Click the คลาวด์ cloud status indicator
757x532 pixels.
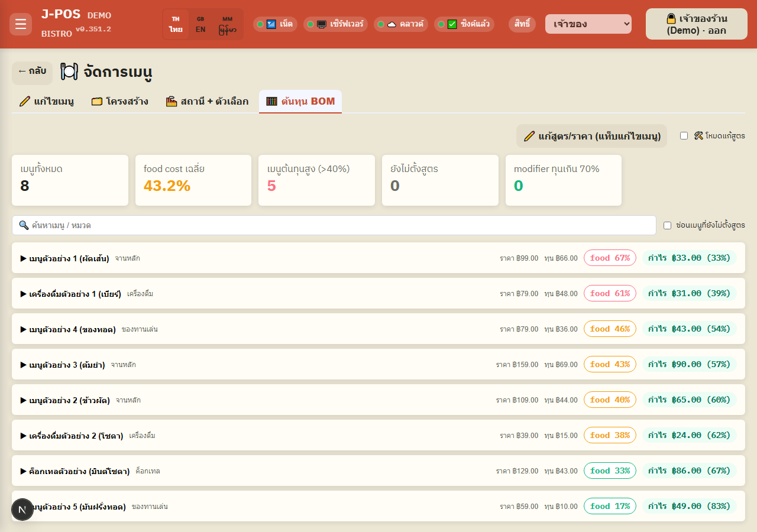pos(401,24)
